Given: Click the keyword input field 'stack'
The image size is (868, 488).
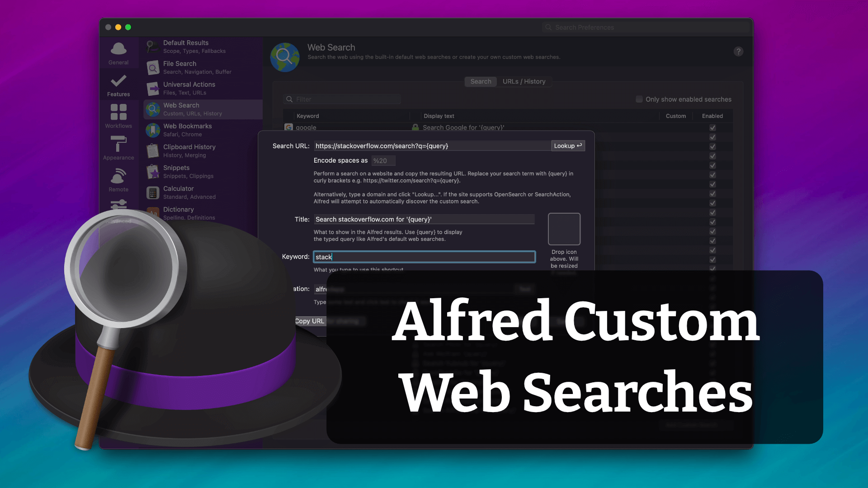Looking at the screenshot, I should (424, 257).
